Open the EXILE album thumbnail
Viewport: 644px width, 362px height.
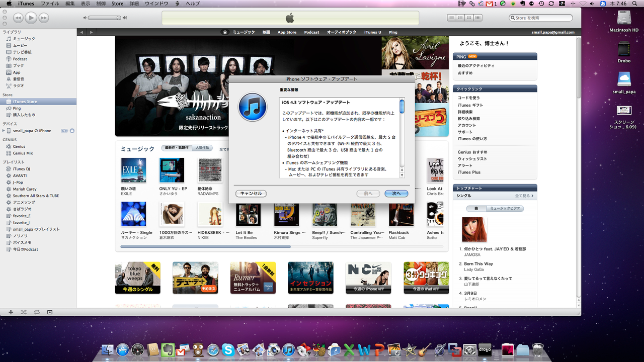pyautogui.click(x=133, y=170)
